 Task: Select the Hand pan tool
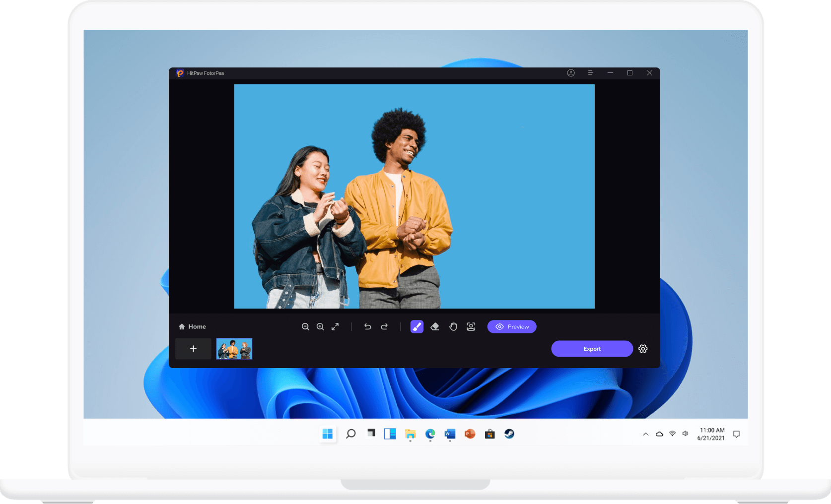pos(453,326)
